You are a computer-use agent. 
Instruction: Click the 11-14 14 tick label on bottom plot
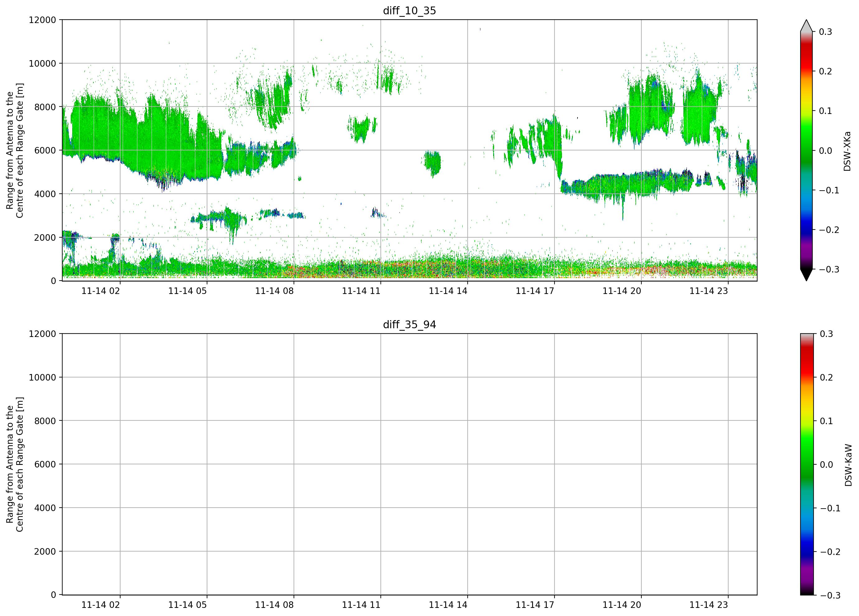(x=448, y=605)
